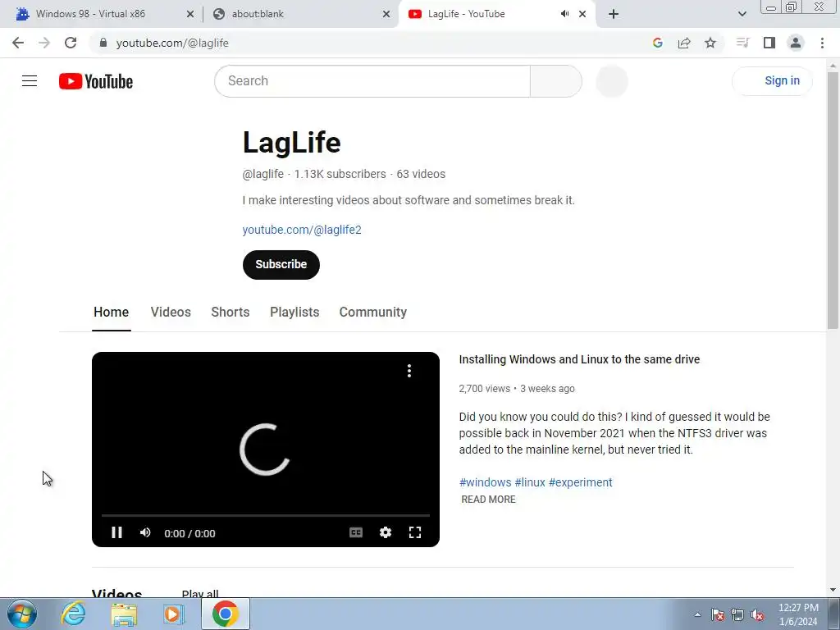Viewport: 840px width, 630px height.
Task: Toggle Chrome side panel
Action: (x=769, y=43)
